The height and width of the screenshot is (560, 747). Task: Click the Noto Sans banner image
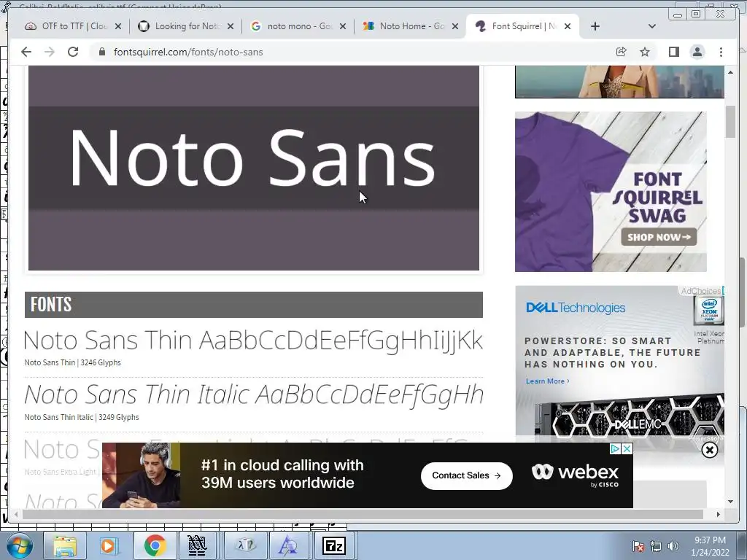coord(253,168)
